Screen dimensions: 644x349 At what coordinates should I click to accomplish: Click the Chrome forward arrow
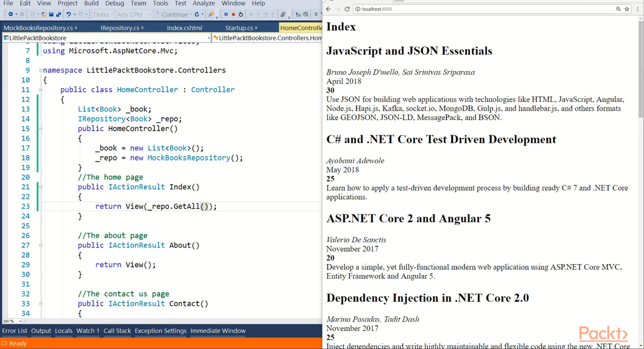338,9
